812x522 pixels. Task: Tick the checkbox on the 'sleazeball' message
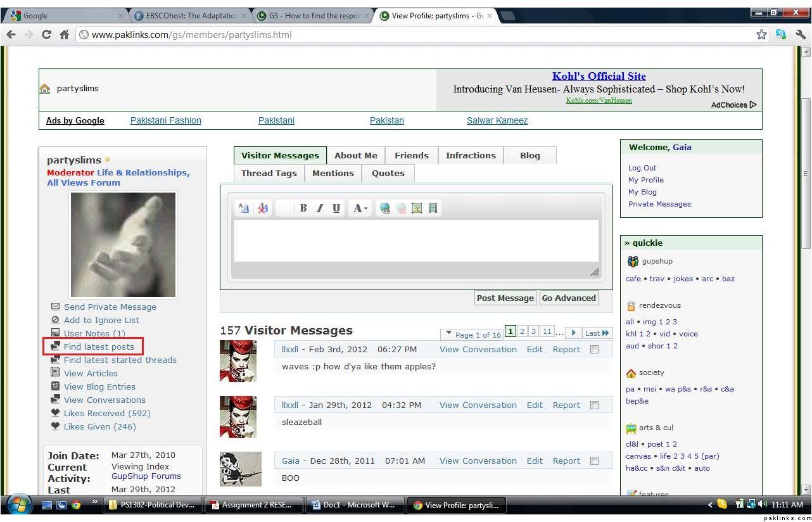pyautogui.click(x=594, y=405)
